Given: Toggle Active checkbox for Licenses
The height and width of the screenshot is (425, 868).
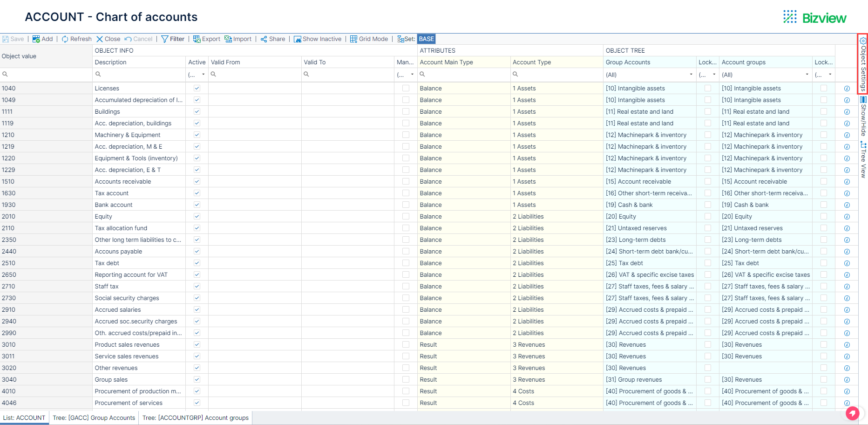Looking at the screenshot, I should pos(197,88).
